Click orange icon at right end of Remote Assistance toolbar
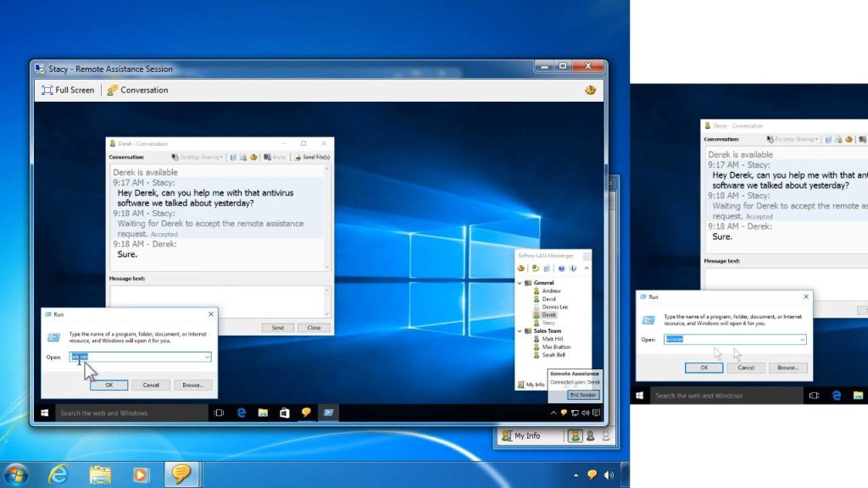The image size is (868, 488). tap(590, 90)
